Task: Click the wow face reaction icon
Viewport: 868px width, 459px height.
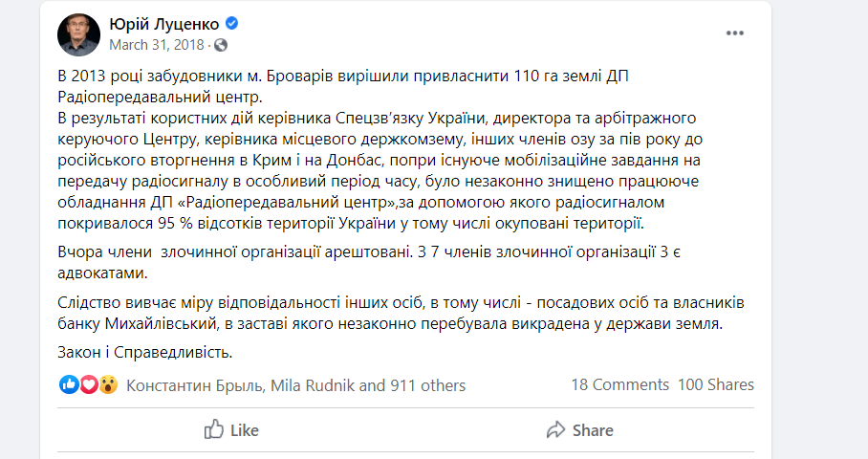Action: point(108,385)
